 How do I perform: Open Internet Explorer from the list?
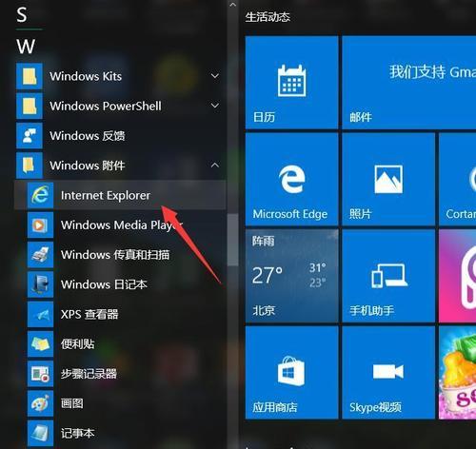pyautogui.click(x=120, y=195)
